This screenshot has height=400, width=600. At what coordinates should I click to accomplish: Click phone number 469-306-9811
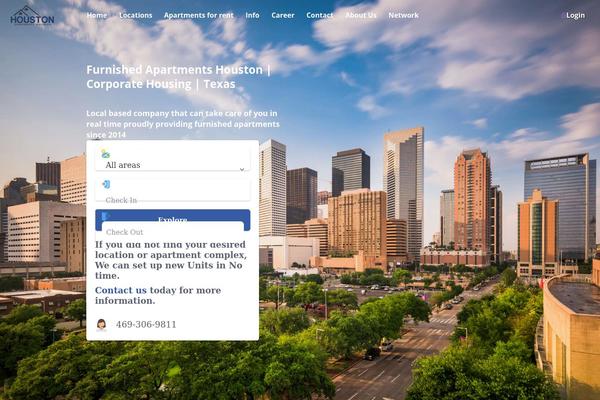point(146,325)
